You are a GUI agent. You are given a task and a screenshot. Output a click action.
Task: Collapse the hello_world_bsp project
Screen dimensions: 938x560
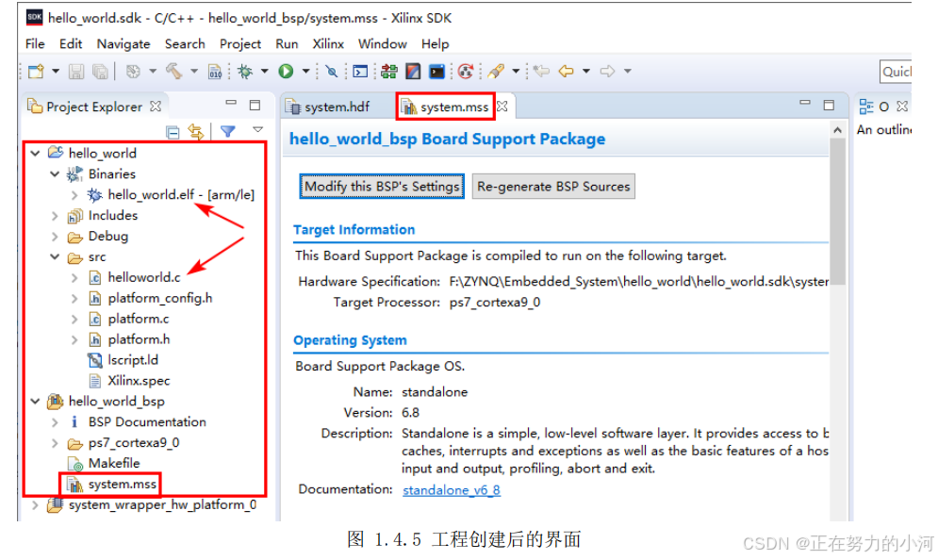click(35, 402)
